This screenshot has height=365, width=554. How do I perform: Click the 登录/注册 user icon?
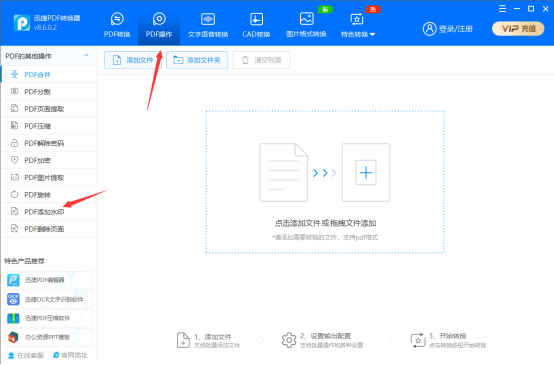click(429, 29)
